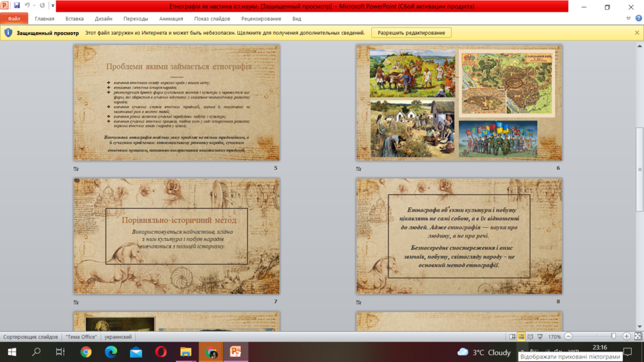
Task: Click the Разрешить редактирование button
Action: pyautogui.click(x=411, y=33)
